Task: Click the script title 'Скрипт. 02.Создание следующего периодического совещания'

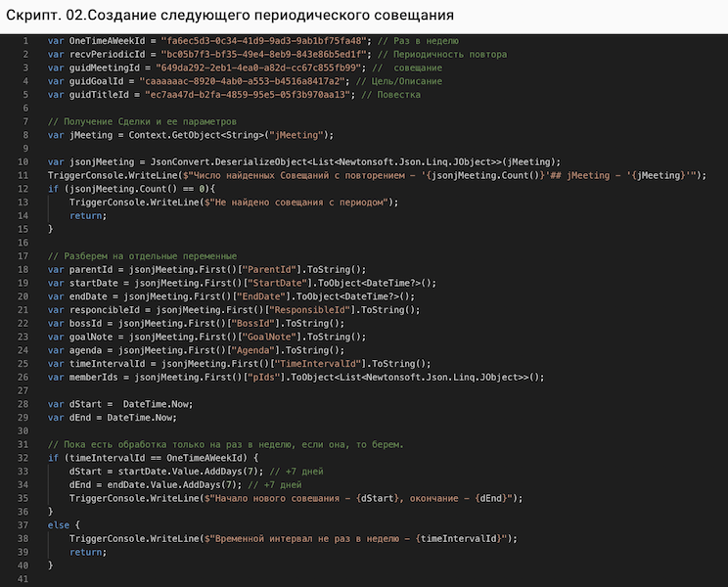Action: [230, 16]
